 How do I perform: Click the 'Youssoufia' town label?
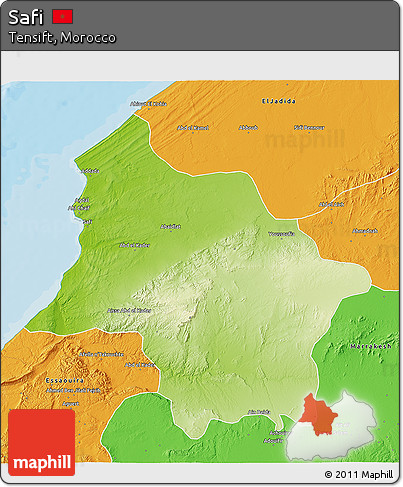pos(282,234)
